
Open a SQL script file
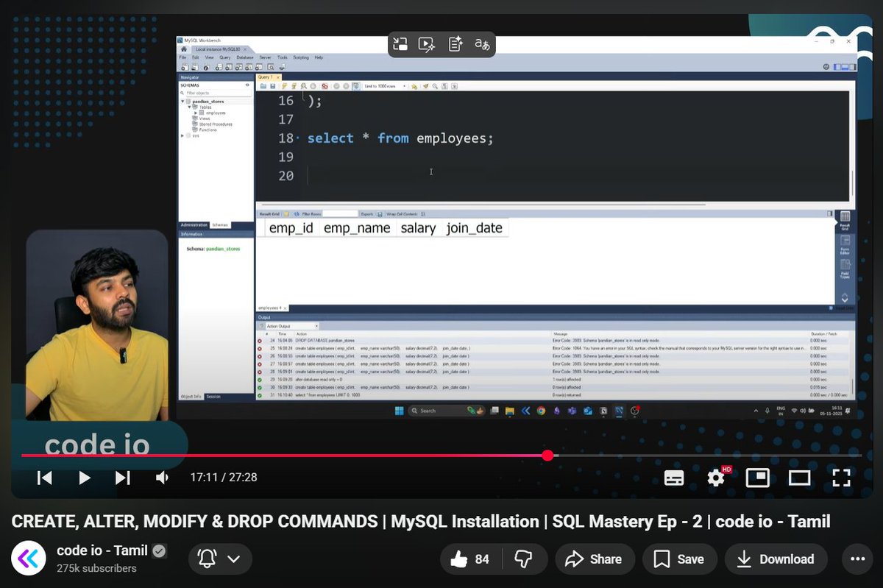[x=263, y=85]
